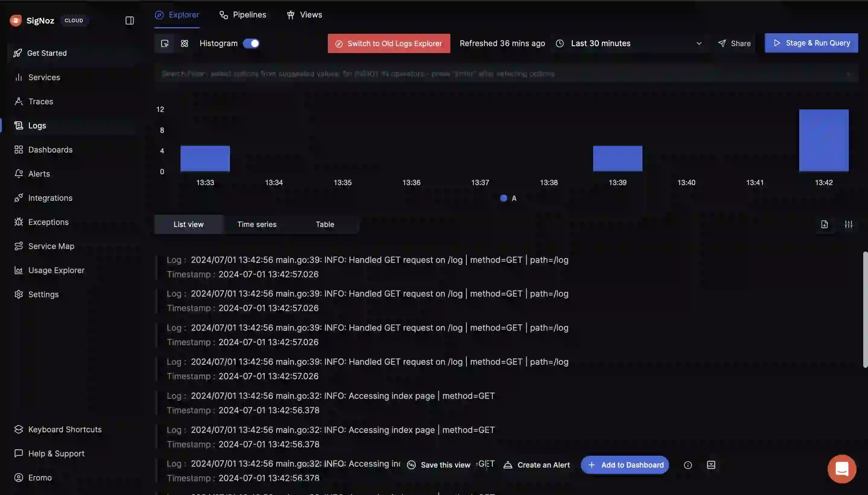868x495 pixels.
Task: Click Switch to Old Logs Explorer
Action: 389,43
